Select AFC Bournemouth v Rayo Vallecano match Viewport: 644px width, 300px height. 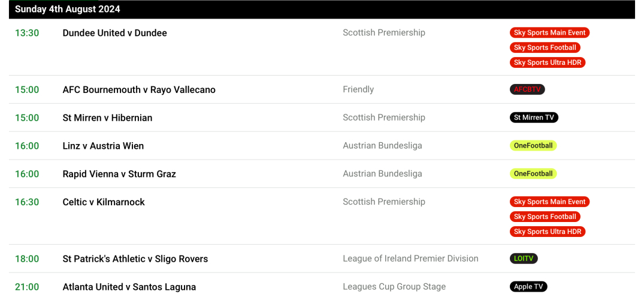click(x=139, y=89)
